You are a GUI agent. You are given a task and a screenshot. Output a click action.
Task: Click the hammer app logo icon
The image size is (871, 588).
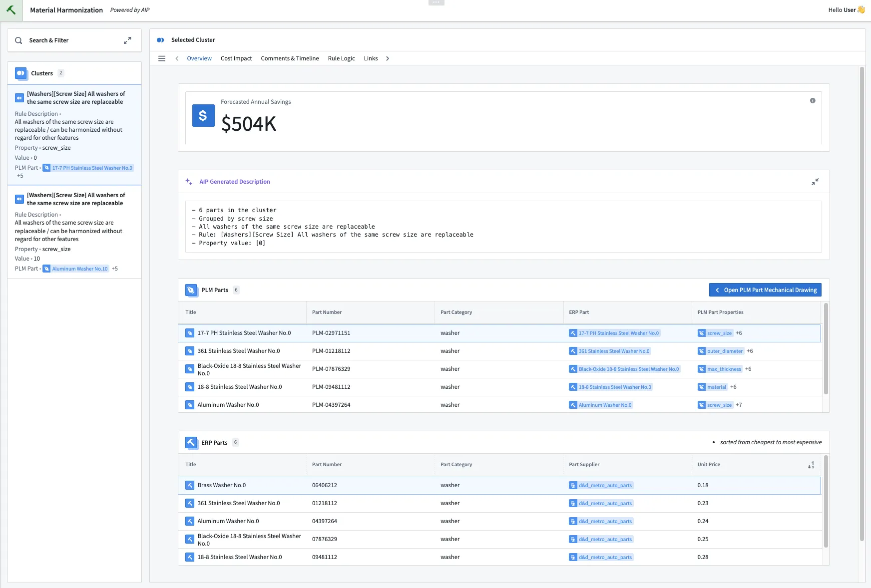pos(11,10)
